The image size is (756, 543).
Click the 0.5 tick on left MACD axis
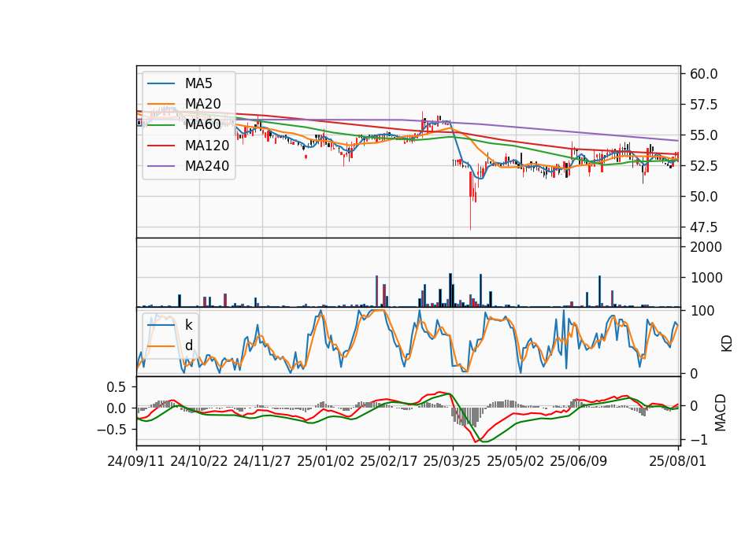click(x=116, y=387)
